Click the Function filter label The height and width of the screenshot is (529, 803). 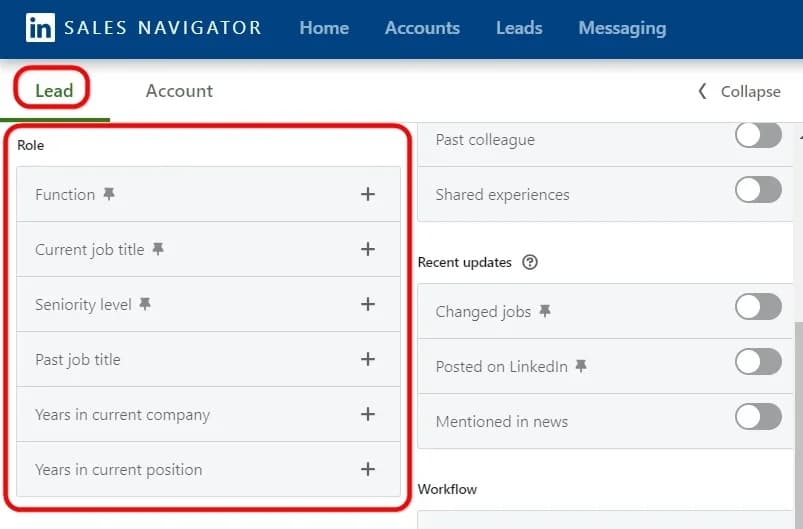[x=65, y=195]
